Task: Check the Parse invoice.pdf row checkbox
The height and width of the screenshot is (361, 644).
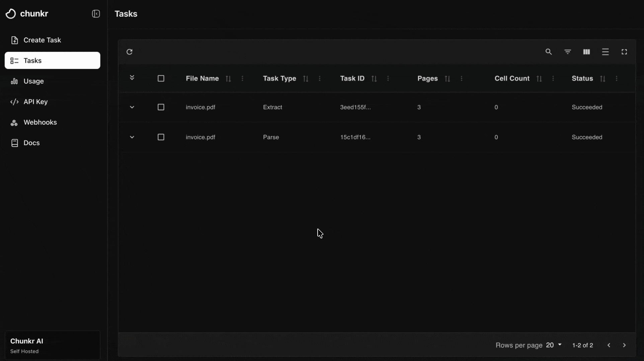Action: pos(161,137)
